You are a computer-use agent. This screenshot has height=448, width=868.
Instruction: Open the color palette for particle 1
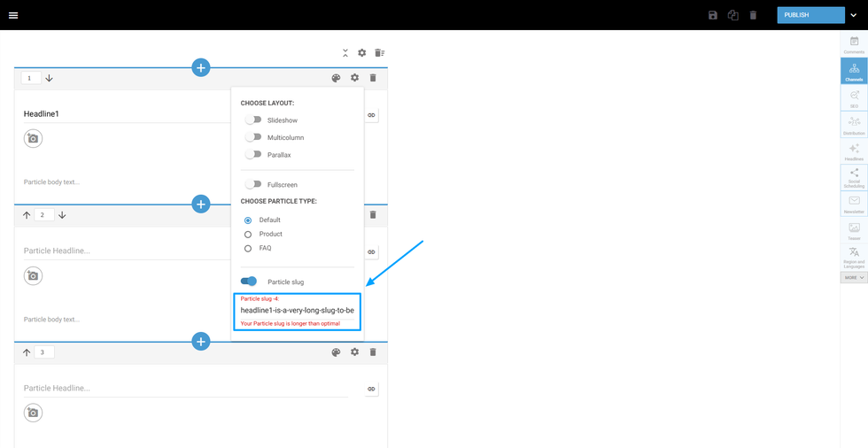pyautogui.click(x=336, y=78)
